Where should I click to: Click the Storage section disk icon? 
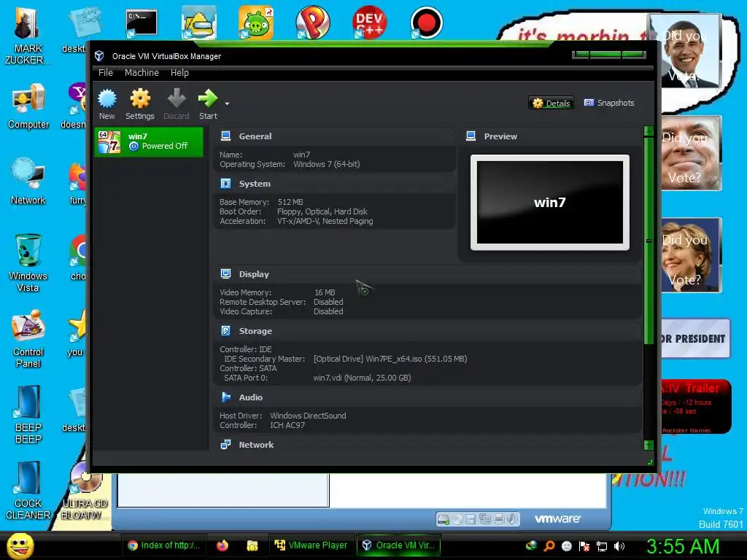(226, 330)
